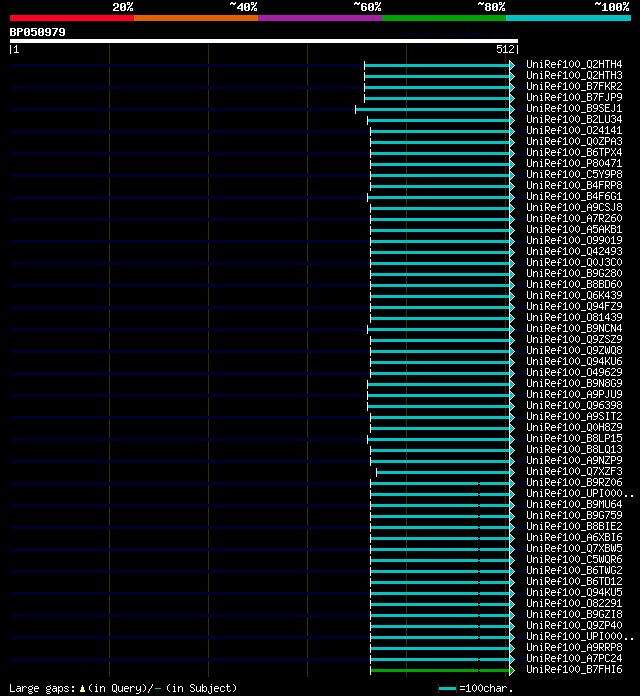
Task: Choose the UniRef100_Q7XBW5 hit
Action: tap(574, 548)
